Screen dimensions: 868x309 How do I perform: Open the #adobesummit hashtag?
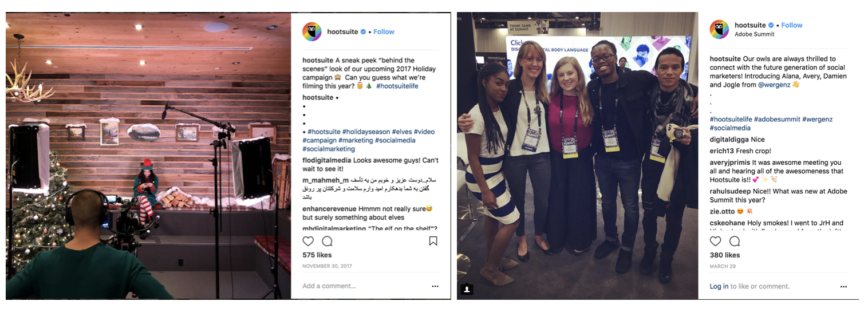pos(777,119)
